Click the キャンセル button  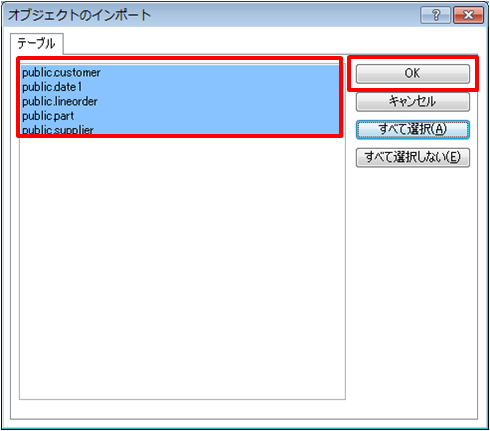pyautogui.click(x=413, y=101)
